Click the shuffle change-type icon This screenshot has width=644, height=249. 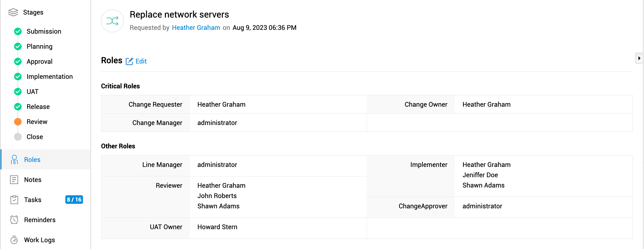point(112,21)
